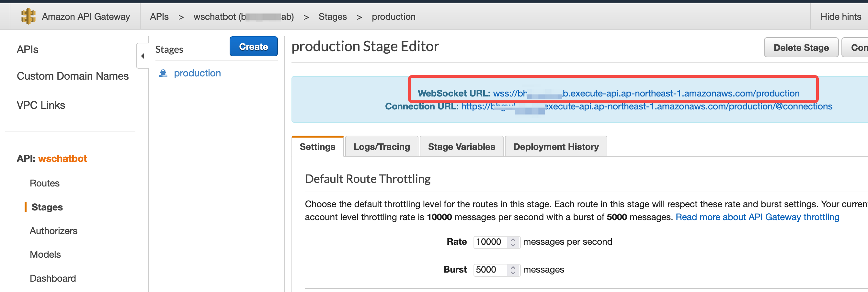Navigate to Stages breadcrumb
Screen dimensions: 868x292
tap(333, 17)
